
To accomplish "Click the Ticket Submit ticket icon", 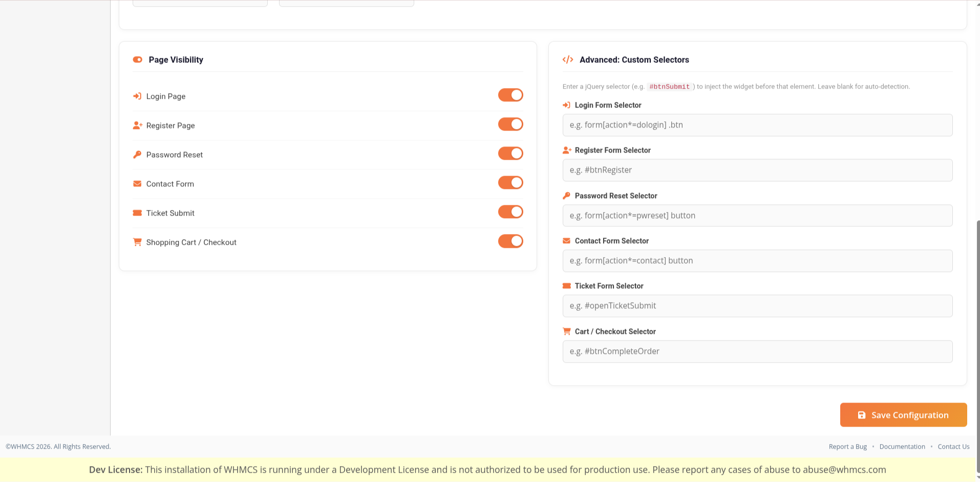I will [137, 213].
